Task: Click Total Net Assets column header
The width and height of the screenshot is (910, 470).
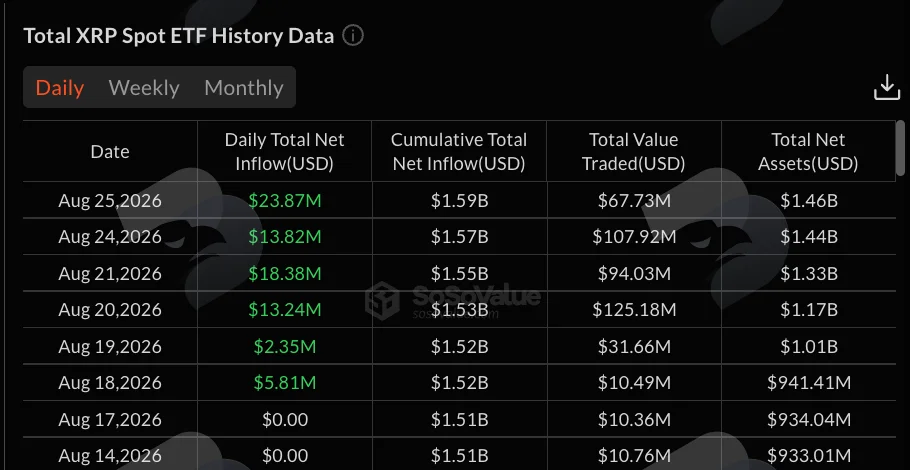Action: [808, 151]
